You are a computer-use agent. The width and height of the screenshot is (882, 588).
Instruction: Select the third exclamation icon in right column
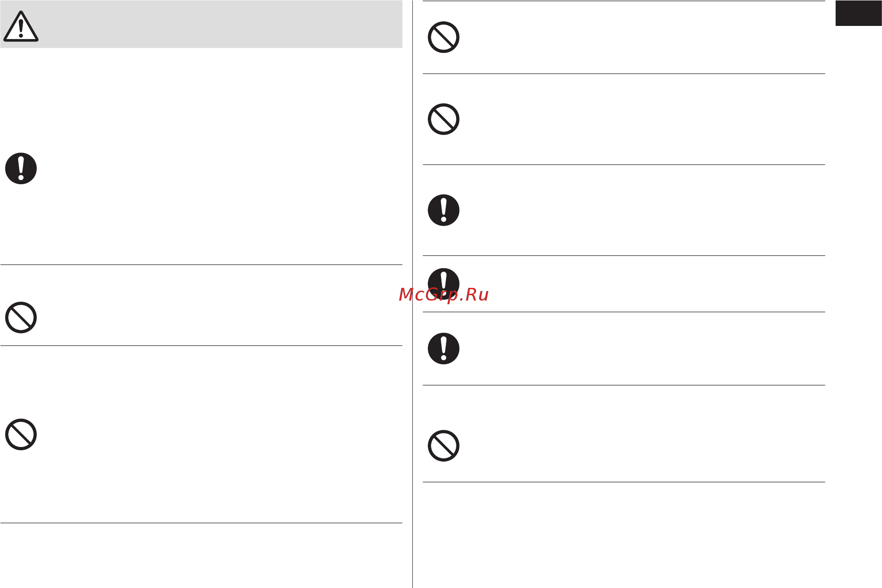[x=444, y=349]
